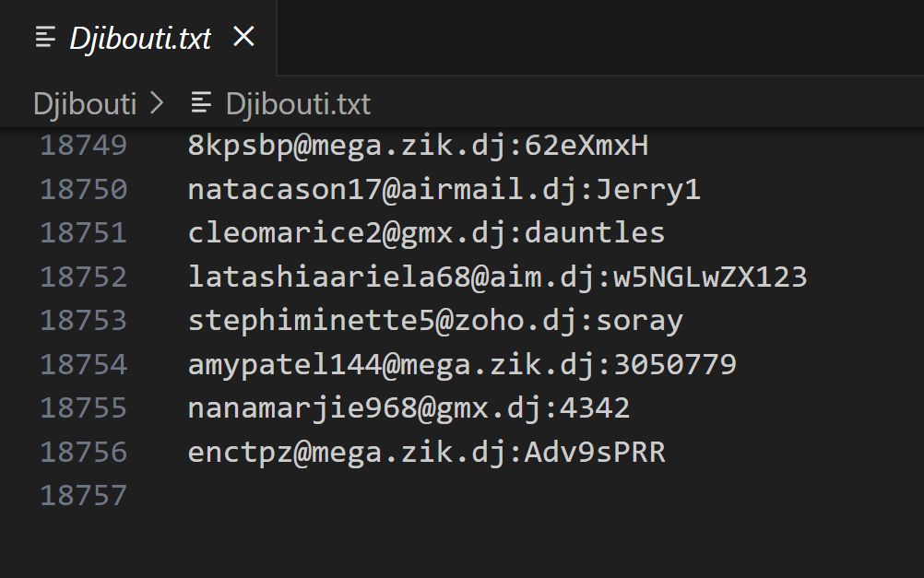Select line number 18756 in the gutter
This screenshot has height=578, width=924.
click(x=84, y=453)
